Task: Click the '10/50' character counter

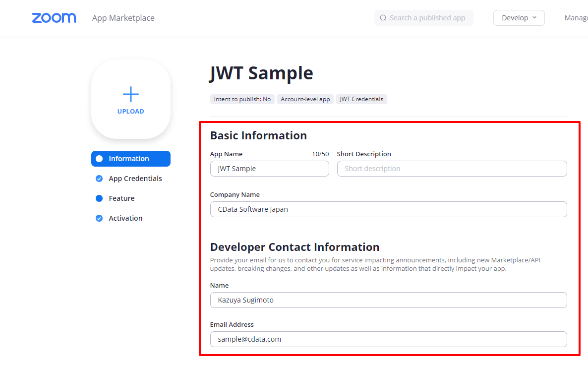Action: (320, 154)
